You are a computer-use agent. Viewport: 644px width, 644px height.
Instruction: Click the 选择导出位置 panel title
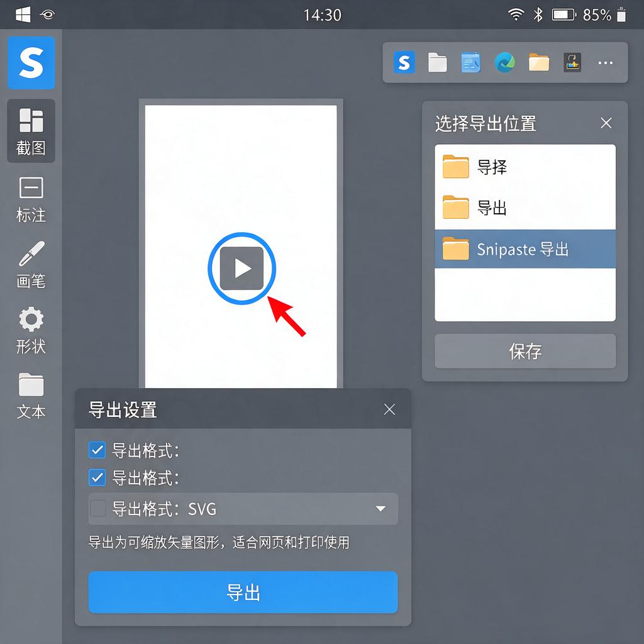[486, 123]
